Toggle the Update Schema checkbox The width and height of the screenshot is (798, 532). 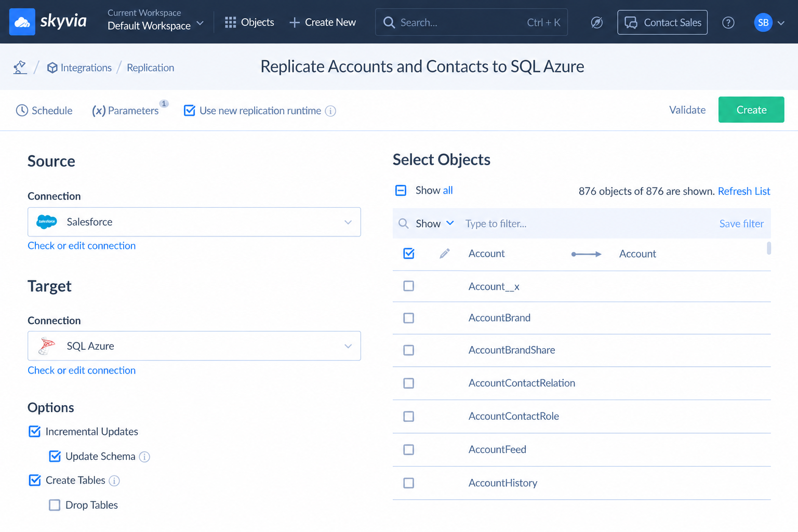pos(55,456)
